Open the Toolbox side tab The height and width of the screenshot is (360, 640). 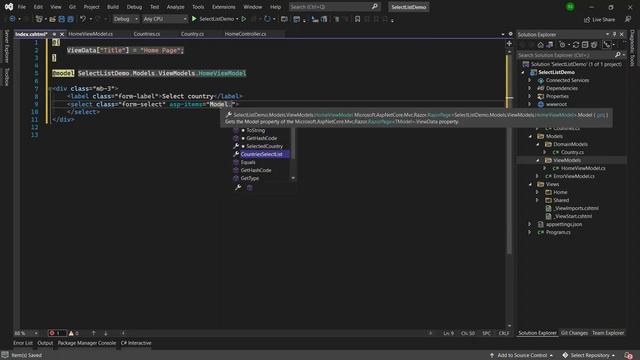(6, 77)
